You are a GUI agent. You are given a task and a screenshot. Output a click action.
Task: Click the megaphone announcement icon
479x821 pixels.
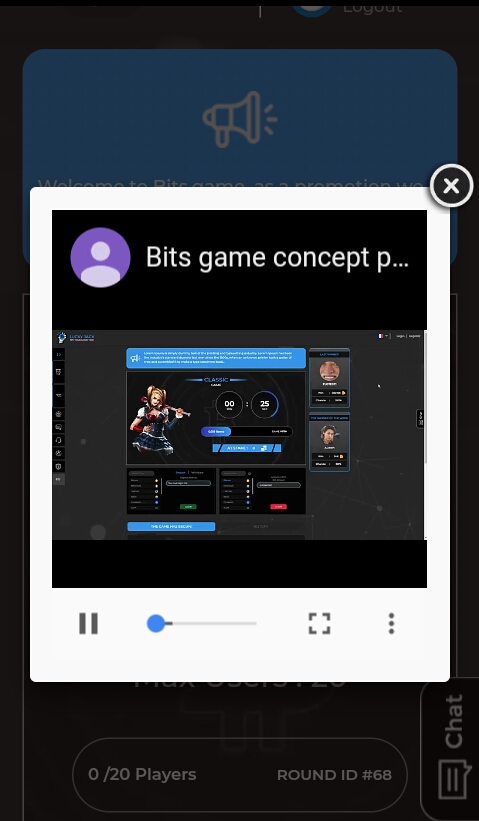(x=240, y=119)
